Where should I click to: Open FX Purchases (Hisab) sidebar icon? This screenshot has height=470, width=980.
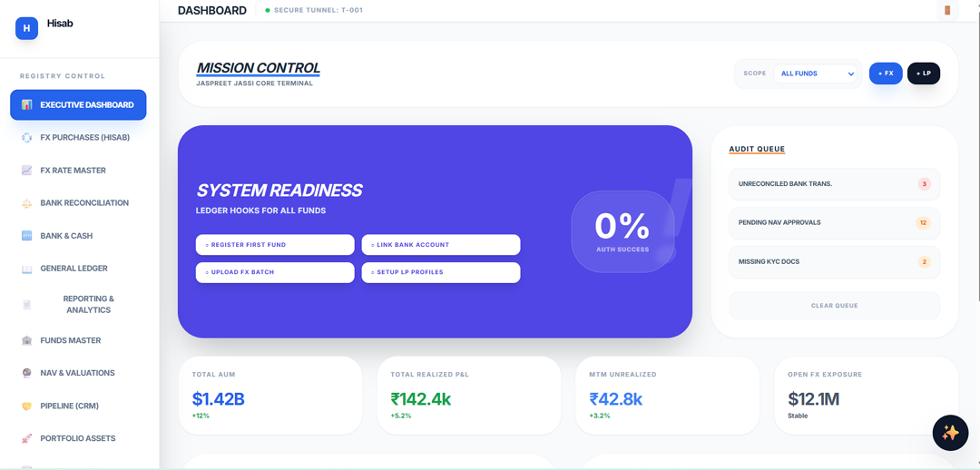pos(27,138)
